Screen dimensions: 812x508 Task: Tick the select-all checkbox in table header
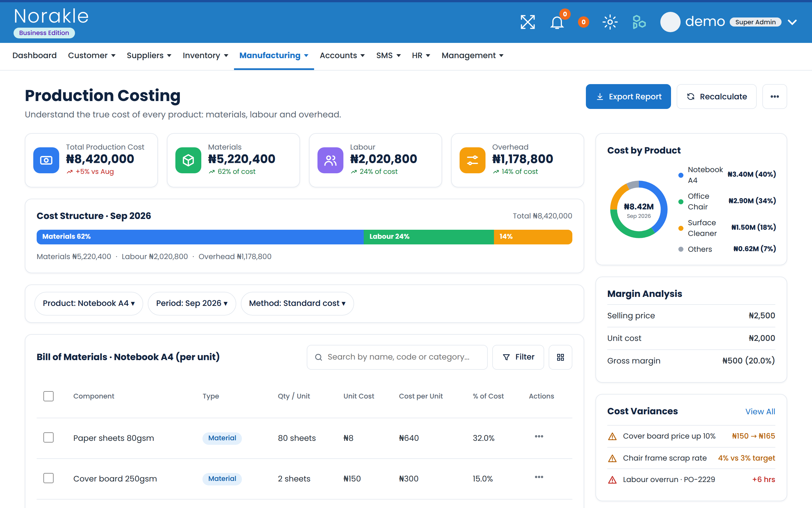click(x=49, y=396)
